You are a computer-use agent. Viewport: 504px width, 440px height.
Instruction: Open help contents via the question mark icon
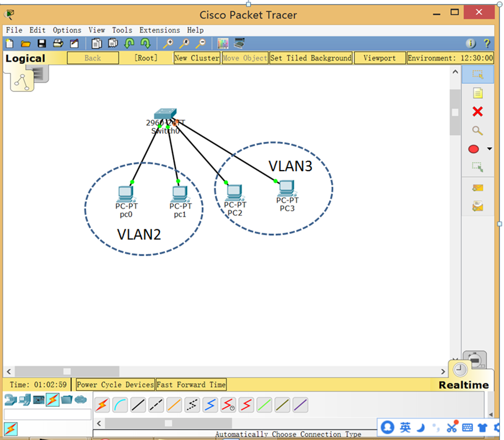tap(487, 43)
